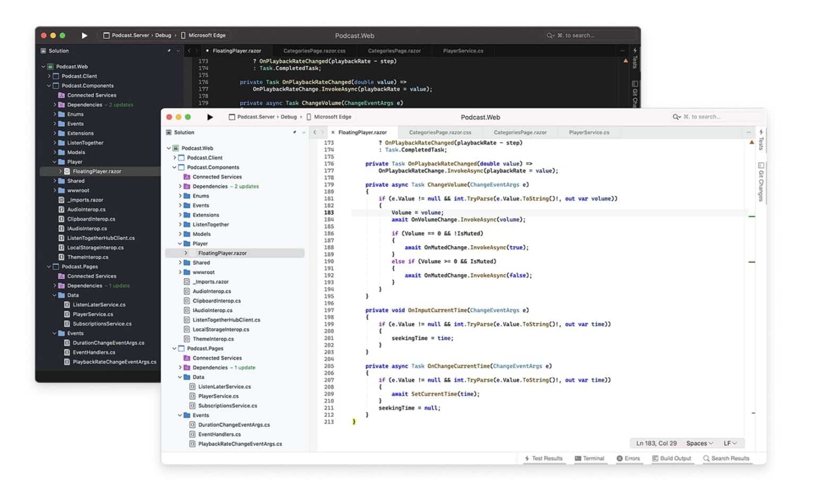Click line 183 in the editor gutter
815x504 pixels.
tap(329, 213)
